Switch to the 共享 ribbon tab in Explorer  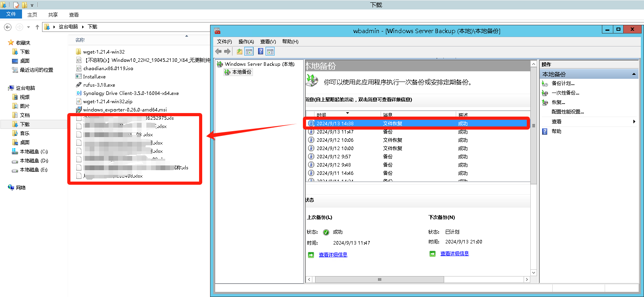(53, 15)
